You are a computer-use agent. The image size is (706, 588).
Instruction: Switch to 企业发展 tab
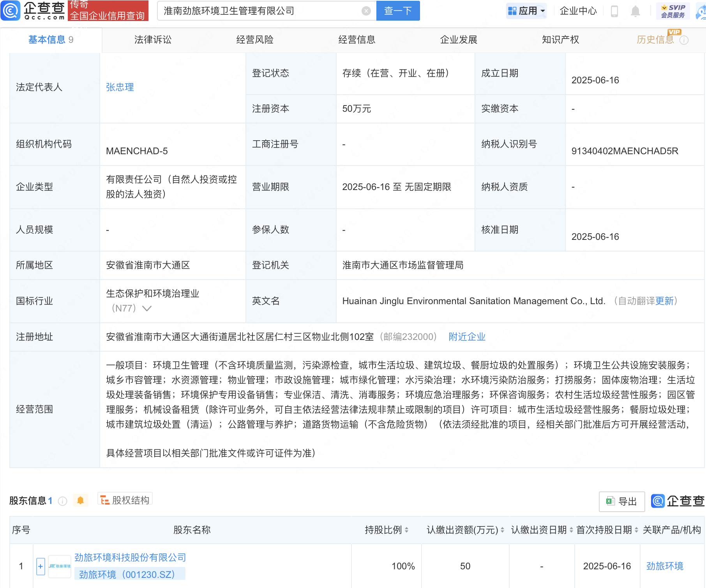(459, 40)
